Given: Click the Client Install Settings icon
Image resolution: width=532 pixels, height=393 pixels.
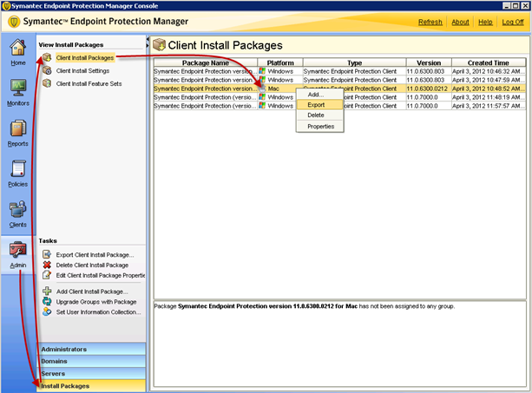Looking at the screenshot, I should tap(47, 70).
